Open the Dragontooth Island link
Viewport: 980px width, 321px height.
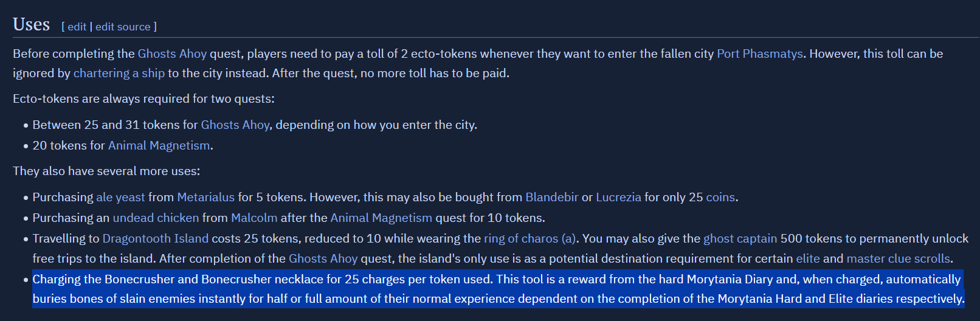pyautogui.click(x=155, y=238)
